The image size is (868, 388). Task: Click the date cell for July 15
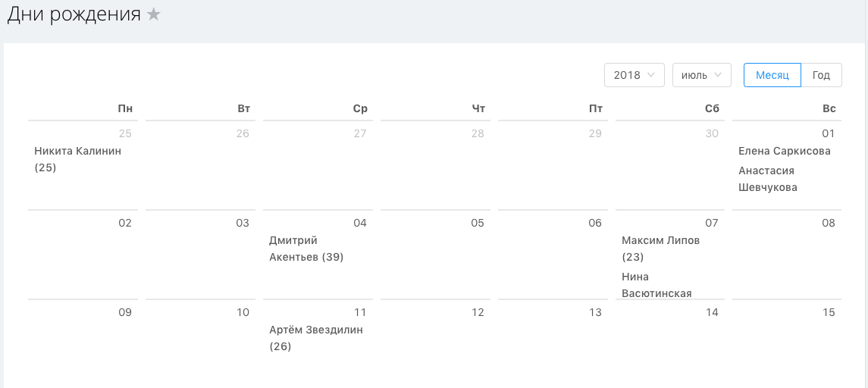(x=787, y=341)
